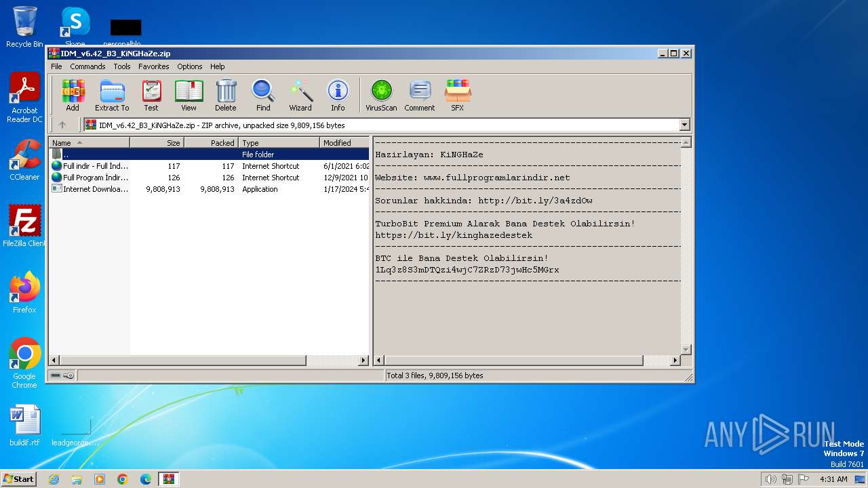This screenshot has height=488, width=868.
Task: Launch the Wizard tool
Action: (300, 95)
